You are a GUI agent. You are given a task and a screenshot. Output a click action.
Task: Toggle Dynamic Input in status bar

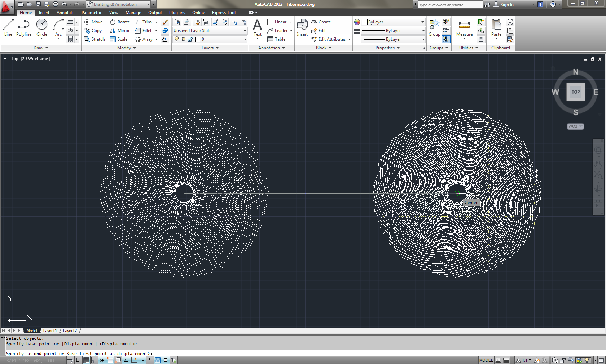click(x=142, y=360)
